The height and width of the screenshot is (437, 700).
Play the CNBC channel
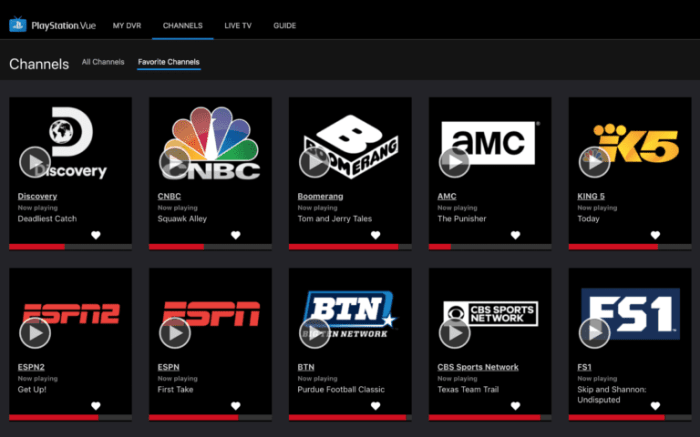175,162
